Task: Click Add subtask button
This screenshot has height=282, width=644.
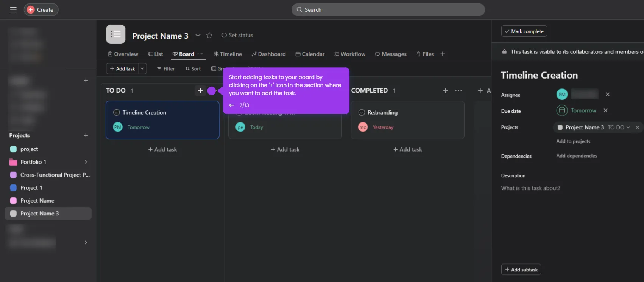Action: click(521, 270)
